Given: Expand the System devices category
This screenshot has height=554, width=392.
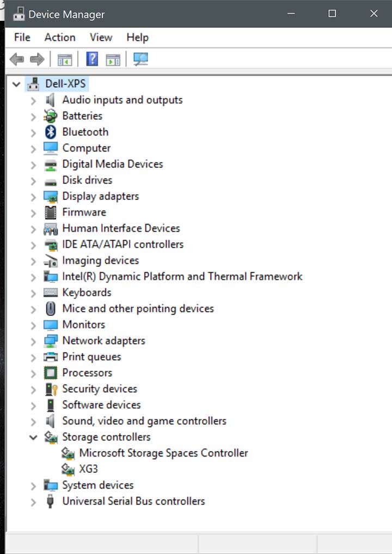Looking at the screenshot, I should (33, 486).
